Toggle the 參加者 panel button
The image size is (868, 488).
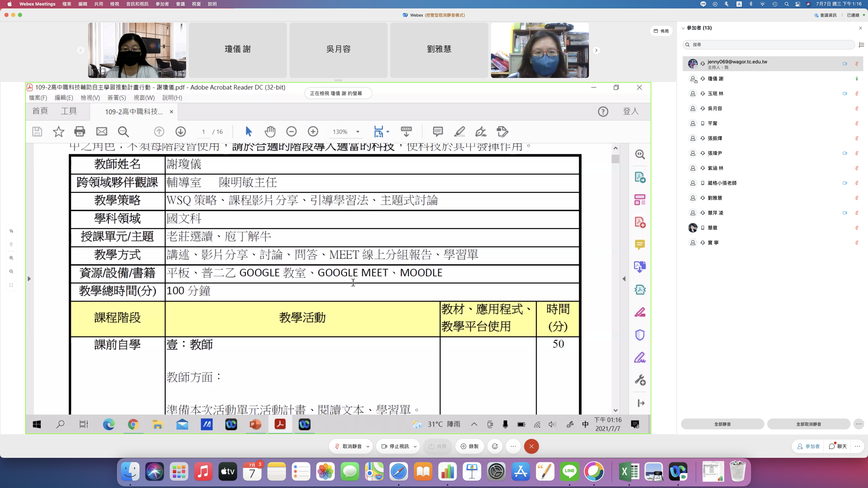click(808, 446)
